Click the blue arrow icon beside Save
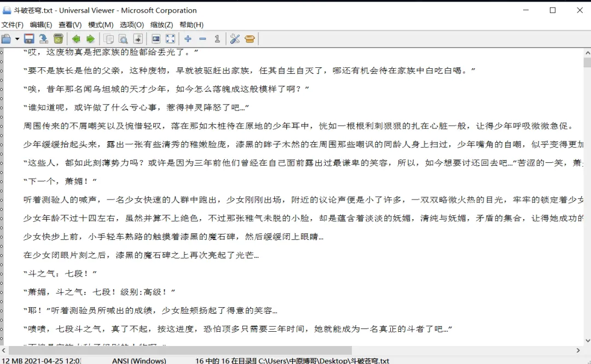The image size is (591, 364). pyautogui.click(x=43, y=39)
